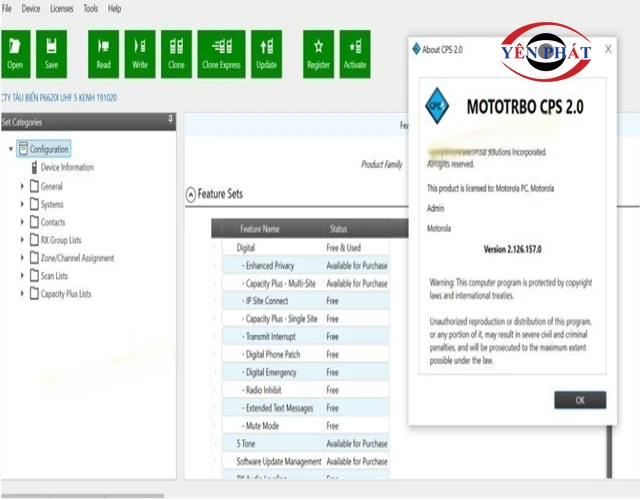
Task: Open the Licenses menu
Action: point(62,8)
